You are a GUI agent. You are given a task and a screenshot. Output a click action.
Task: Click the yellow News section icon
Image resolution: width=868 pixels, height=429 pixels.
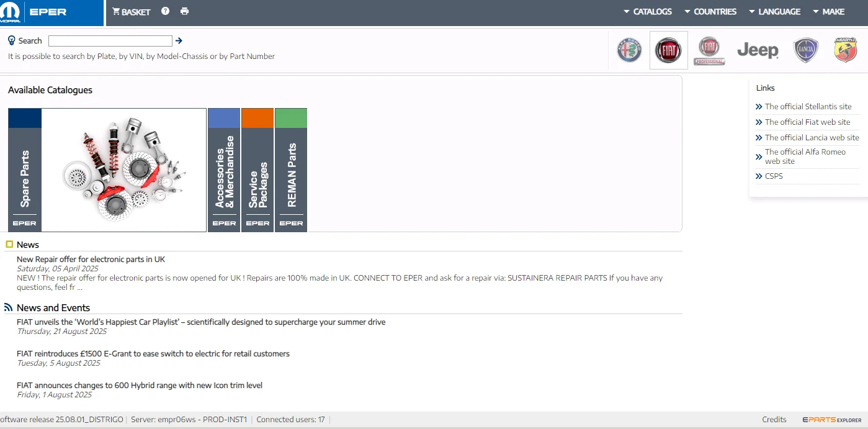[x=9, y=244]
